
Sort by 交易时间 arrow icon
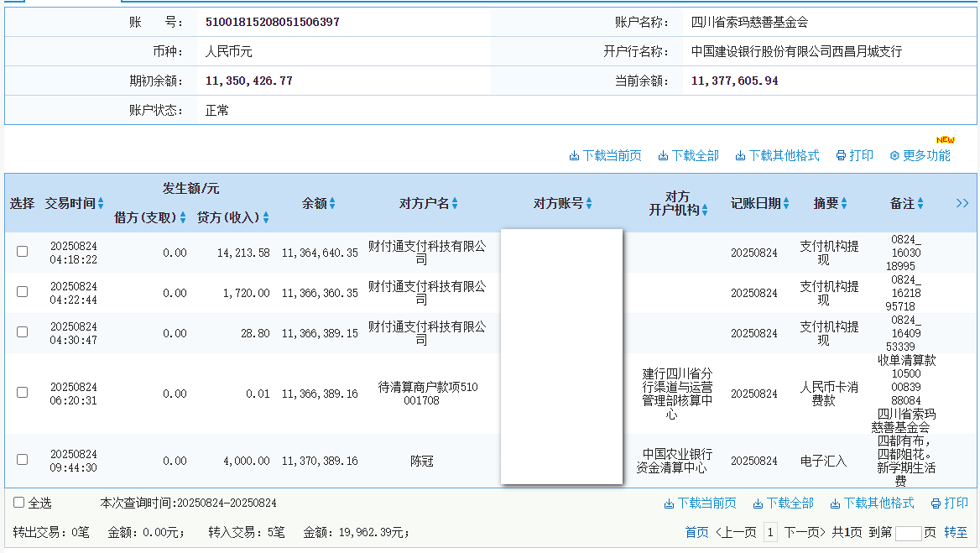pyautogui.click(x=101, y=203)
